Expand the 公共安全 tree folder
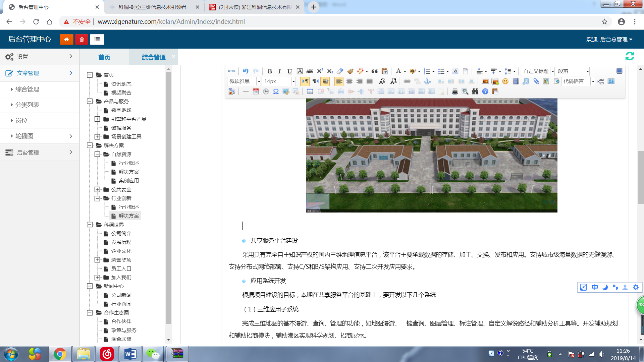Image resolution: width=644 pixels, height=362 pixels. point(97,189)
